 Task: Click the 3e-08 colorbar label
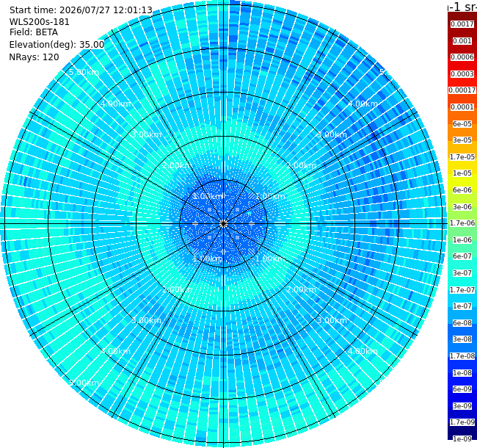[462, 339]
